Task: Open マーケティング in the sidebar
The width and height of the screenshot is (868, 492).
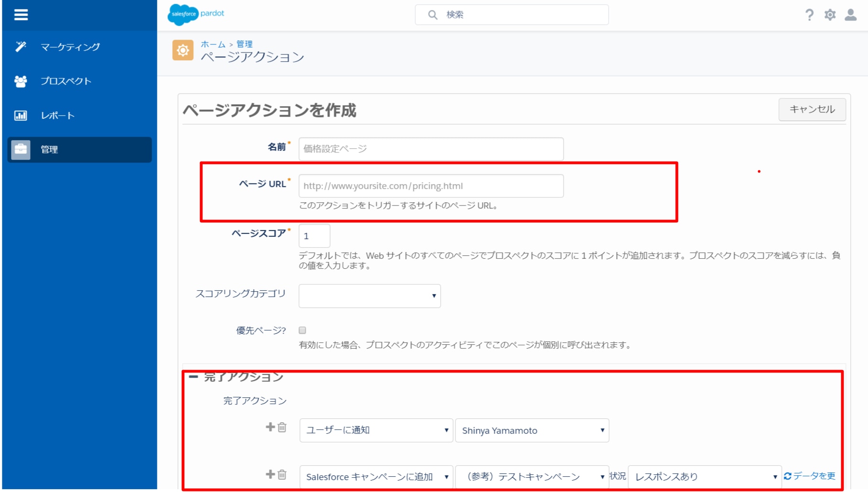Action: (x=79, y=47)
